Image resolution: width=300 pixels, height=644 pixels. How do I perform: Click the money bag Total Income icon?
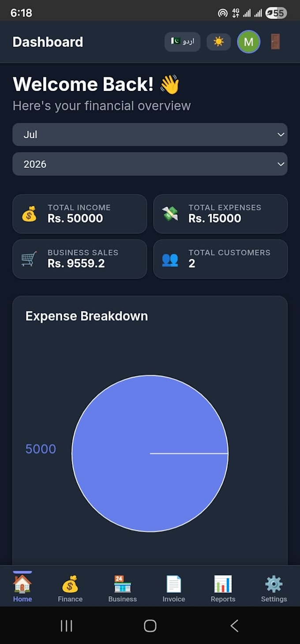coord(29,214)
